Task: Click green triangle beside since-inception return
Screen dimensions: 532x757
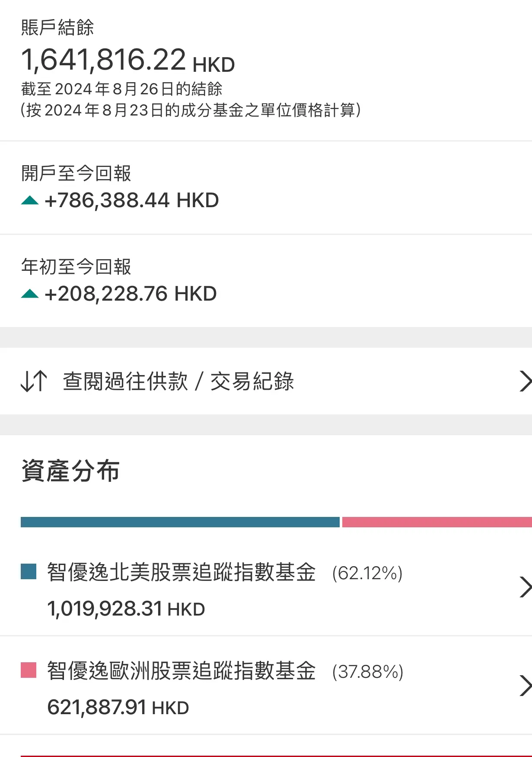Action: point(30,200)
